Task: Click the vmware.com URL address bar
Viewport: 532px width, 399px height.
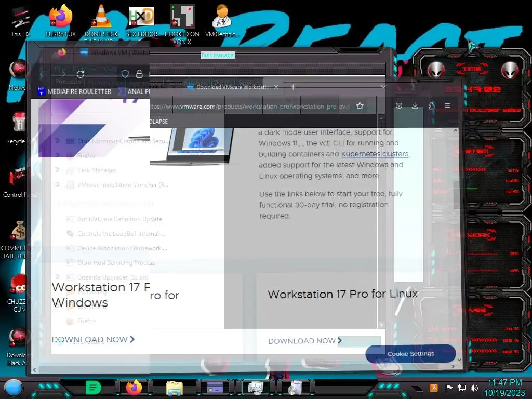Action: 249,106
